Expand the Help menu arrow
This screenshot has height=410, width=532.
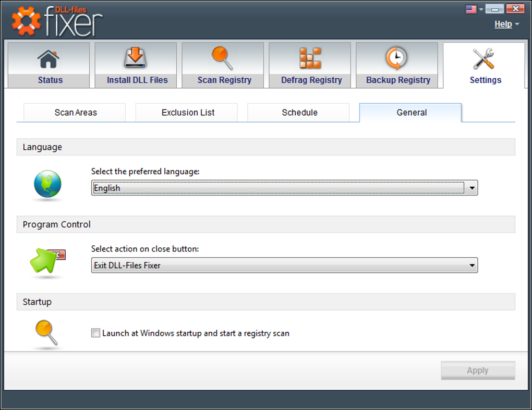click(517, 24)
